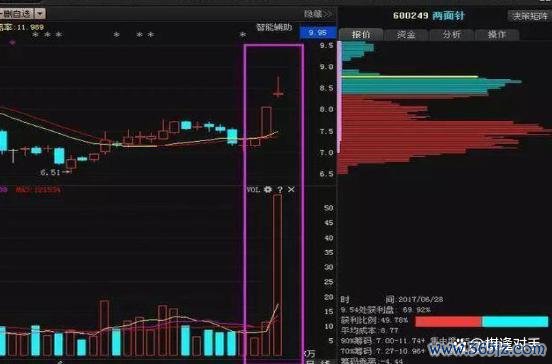Switch to the 分析 tab

tap(452, 34)
